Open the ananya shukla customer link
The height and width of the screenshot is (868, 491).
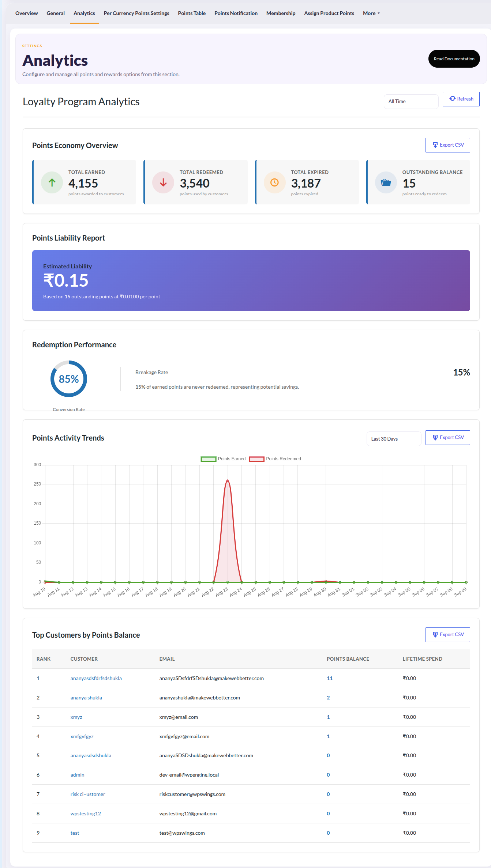coord(86,698)
